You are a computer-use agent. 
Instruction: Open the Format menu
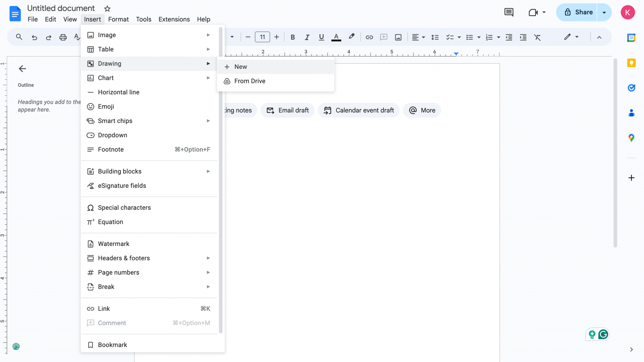click(118, 19)
